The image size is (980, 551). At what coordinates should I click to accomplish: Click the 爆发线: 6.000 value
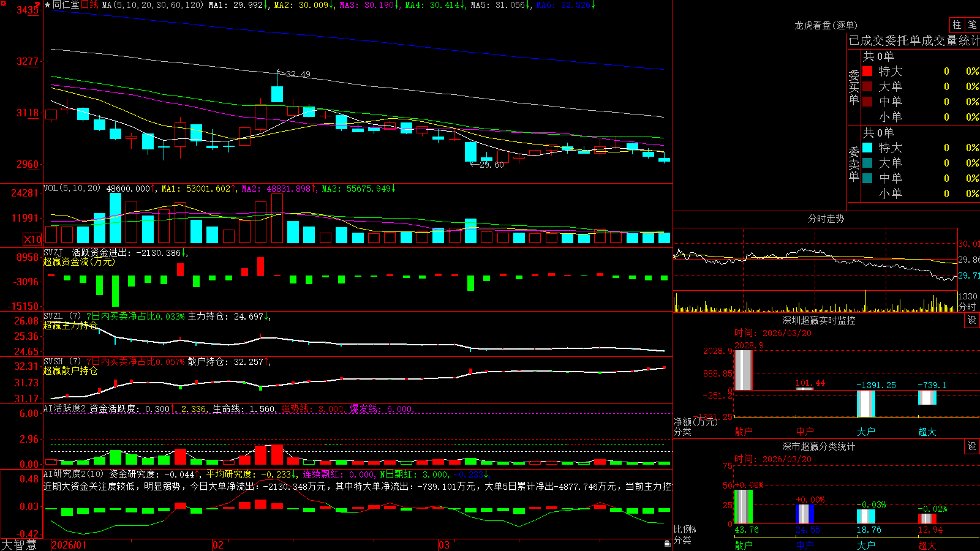click(382, 408)
